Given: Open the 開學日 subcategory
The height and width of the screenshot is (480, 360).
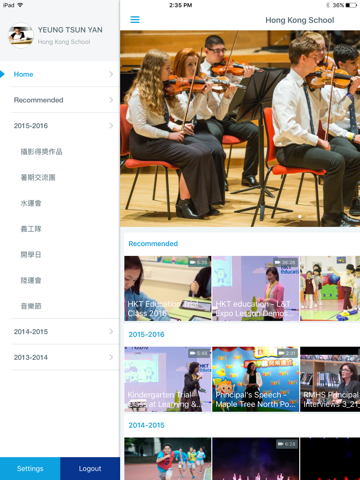Looking at the screenshot, I should point(31,254).
